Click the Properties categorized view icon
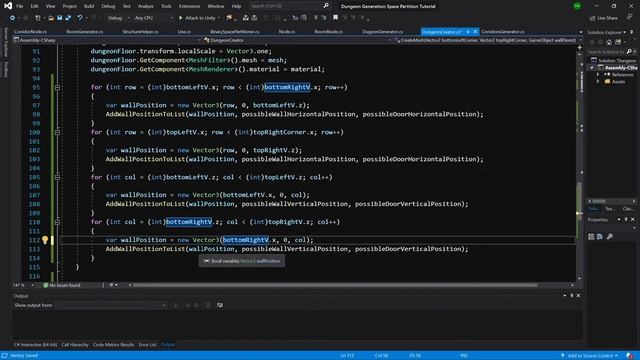This screenshot has width=640, height=360. (x=591, y=236)
